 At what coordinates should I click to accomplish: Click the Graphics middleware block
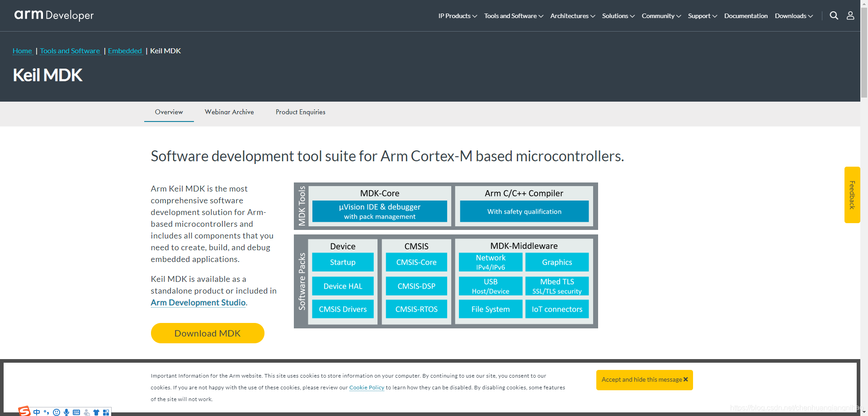(x=557, y=262)
